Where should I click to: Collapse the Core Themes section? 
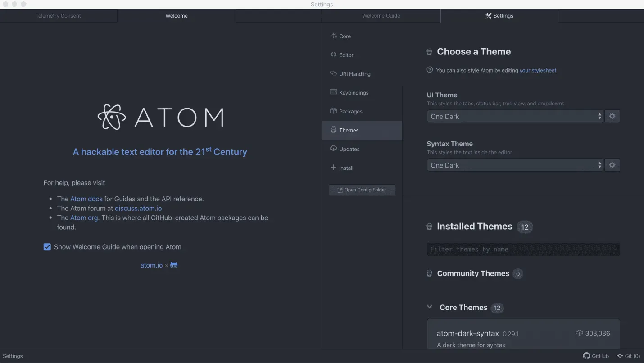[429, 307]
